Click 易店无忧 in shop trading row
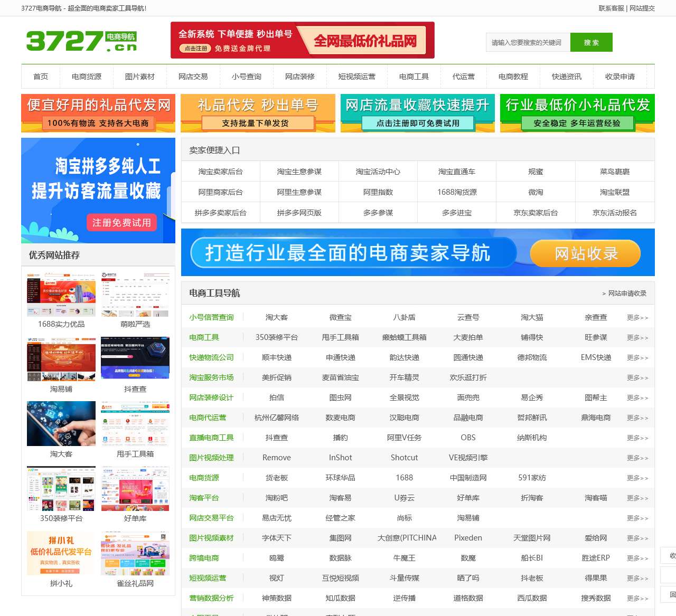This screenshot has height=616, width=676. click(x=277, y=518)
